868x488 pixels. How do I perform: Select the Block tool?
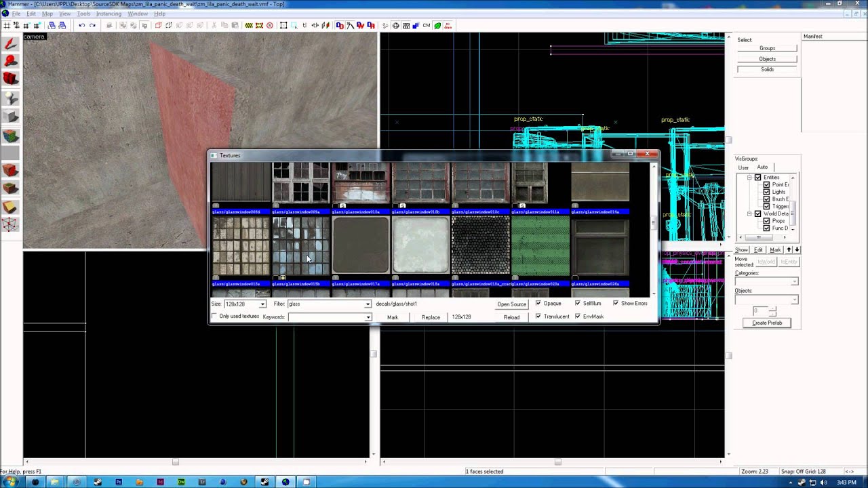coord(10,117)
